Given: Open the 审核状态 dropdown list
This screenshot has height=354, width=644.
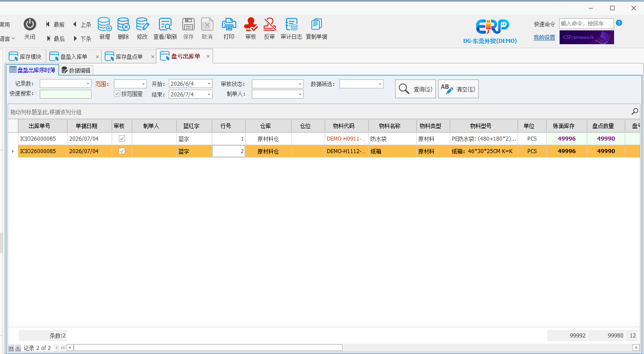Looking at the screenshot, I should tap(300, 84).
